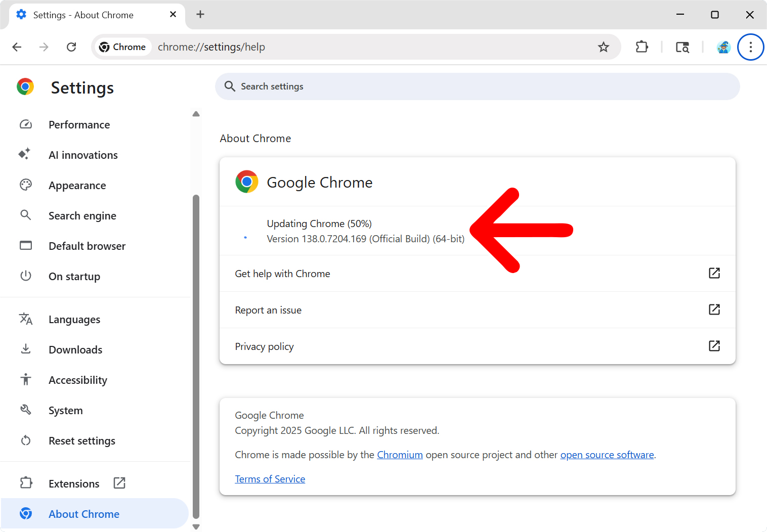Open the Terms of Service link
This screenshot has height=532, width=767.
point(270,479)
